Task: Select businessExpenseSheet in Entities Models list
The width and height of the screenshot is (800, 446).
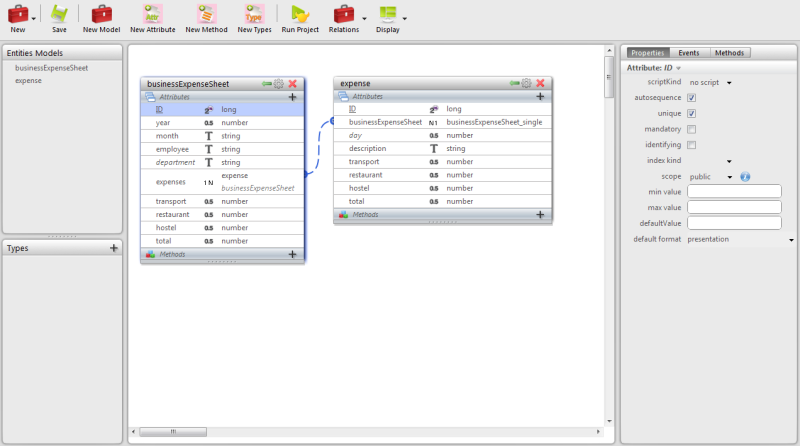Action: tap(51, 67)
